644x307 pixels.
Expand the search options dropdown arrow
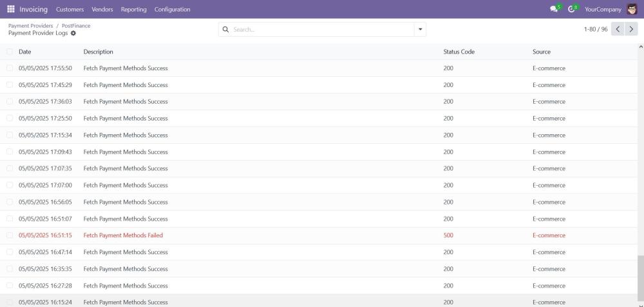coord(421,30)
